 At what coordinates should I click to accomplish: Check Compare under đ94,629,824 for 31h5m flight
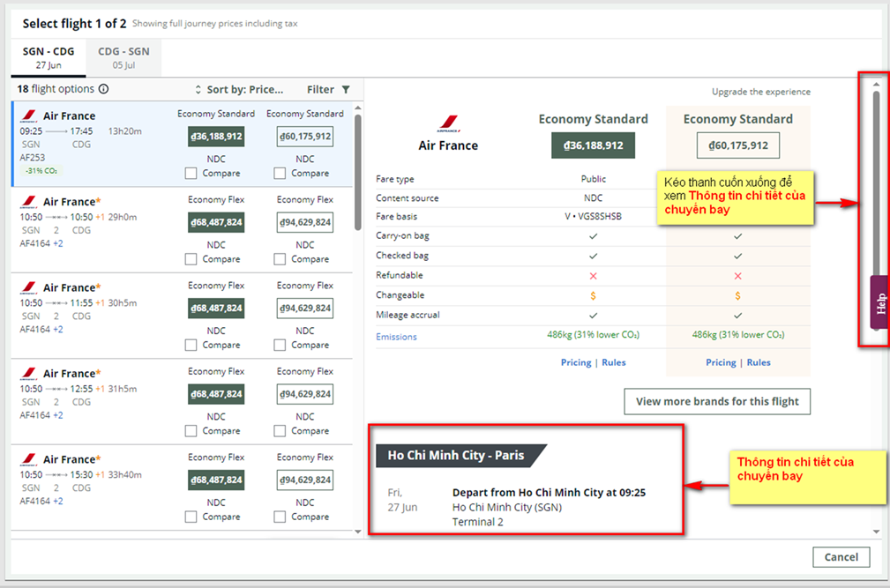click(280, 431)
